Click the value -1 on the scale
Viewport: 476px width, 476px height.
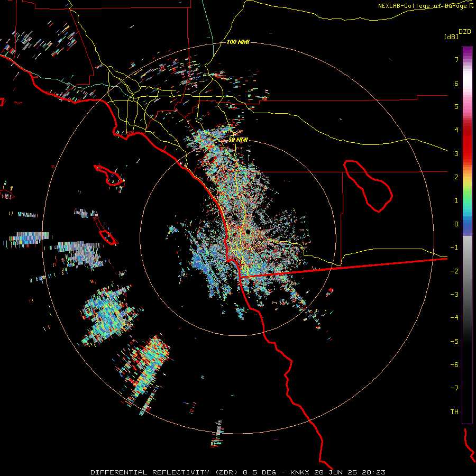(x=454, y=248)
